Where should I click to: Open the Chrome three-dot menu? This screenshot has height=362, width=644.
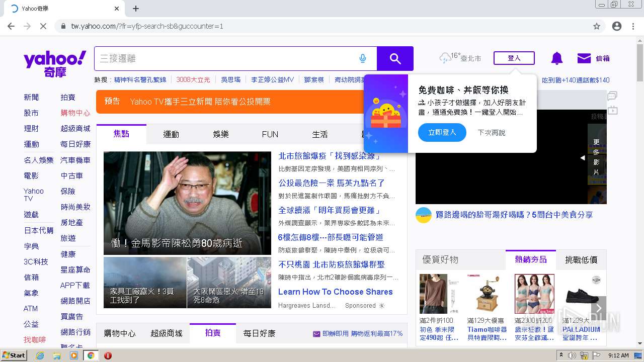pos(633,26)
